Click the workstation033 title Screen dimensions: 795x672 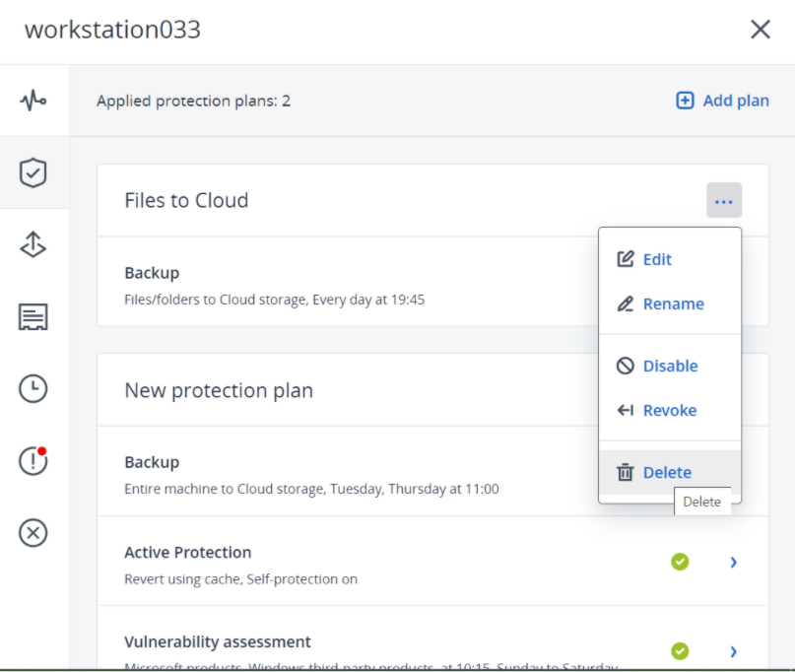pos(112,30)
